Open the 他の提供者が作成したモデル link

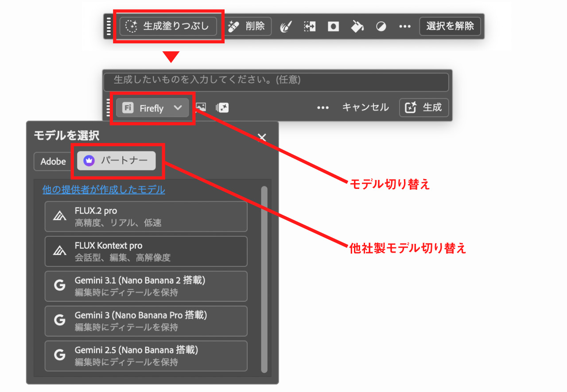click(x=104, y=190)
